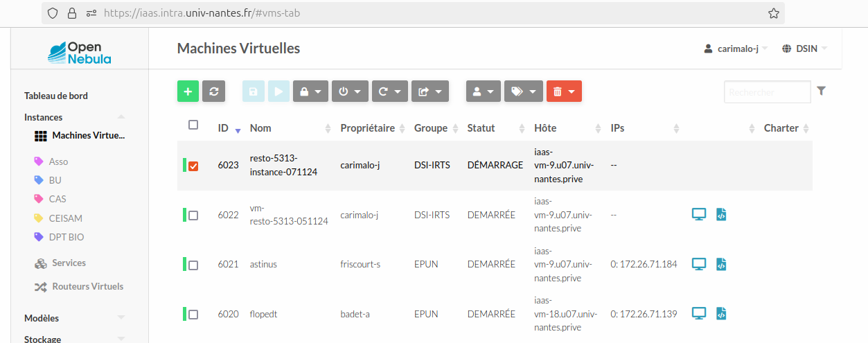
Task: Open the power off actions dropdown
Action: pos(350,91)
